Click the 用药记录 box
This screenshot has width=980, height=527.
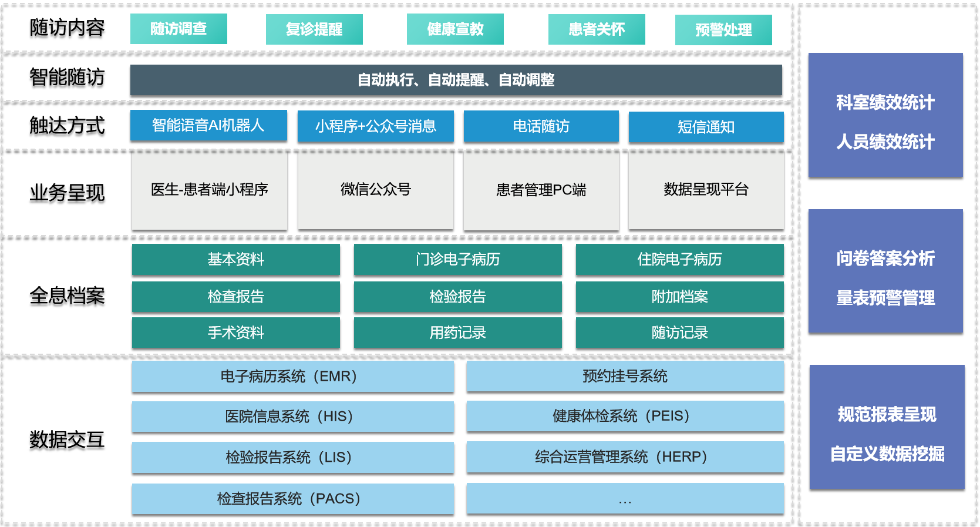(457, 333)
